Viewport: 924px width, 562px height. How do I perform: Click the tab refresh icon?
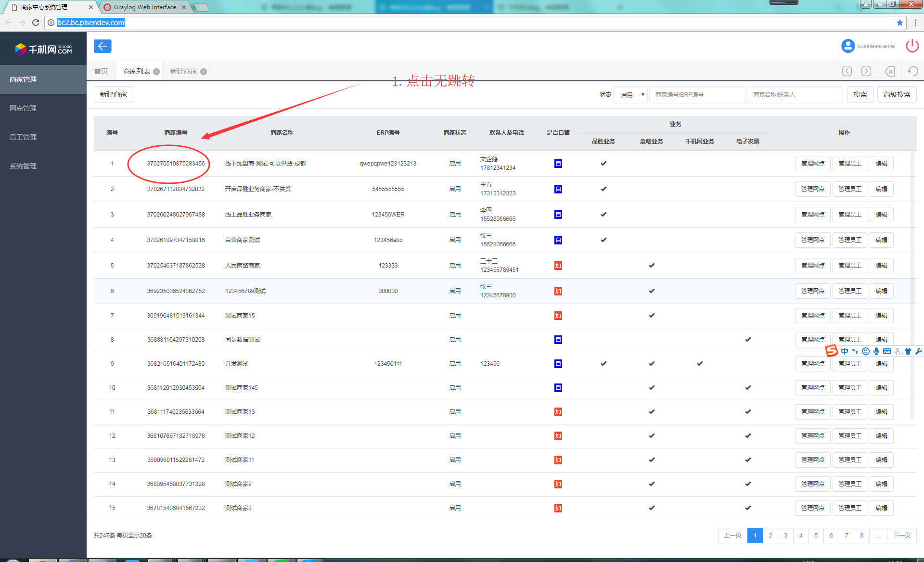[912, 71]
